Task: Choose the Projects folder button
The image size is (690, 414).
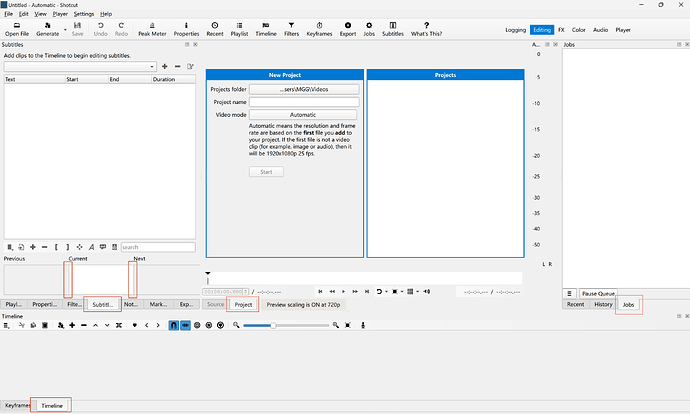Action: (x=304, y=89)
